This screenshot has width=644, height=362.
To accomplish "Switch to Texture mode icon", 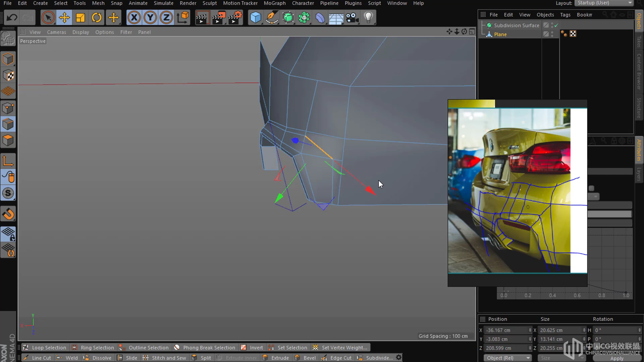I will [8, 75].
